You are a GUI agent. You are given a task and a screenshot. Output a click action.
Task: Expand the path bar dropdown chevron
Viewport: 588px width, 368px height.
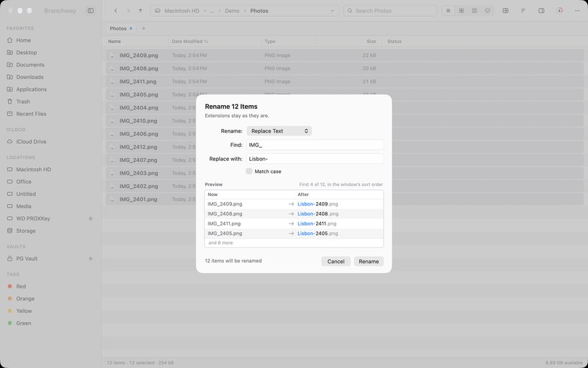(x=332, y=11)
